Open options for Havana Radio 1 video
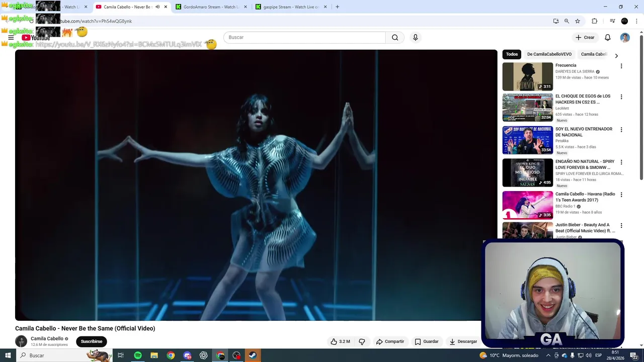 pyautogui.click(x=621, y=195)
